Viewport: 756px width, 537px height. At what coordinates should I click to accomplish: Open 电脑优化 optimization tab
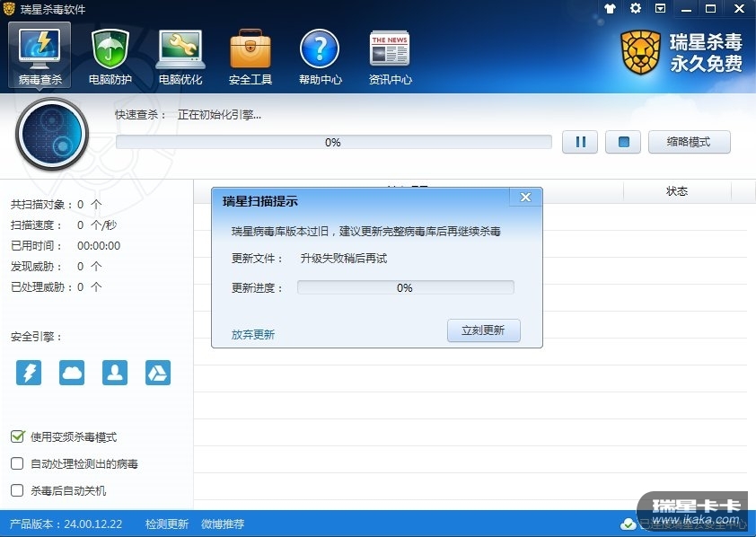(x=180, y=57)
